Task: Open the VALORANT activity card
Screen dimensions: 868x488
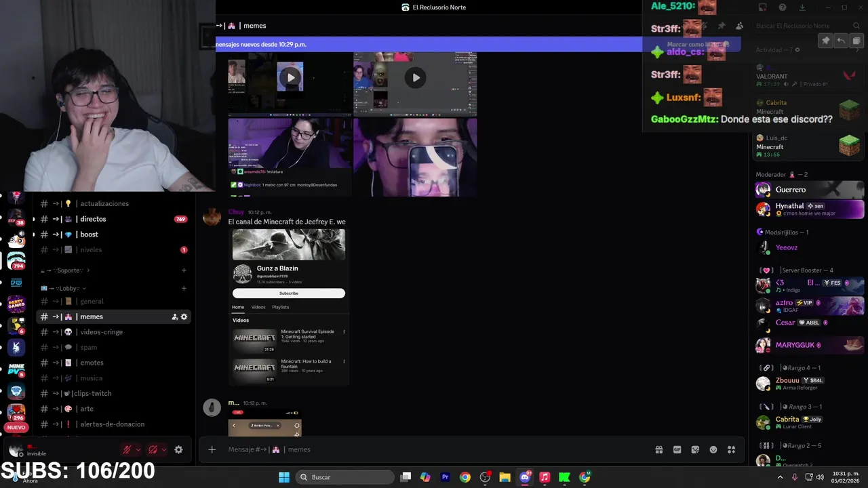Action: click(808, 75)
